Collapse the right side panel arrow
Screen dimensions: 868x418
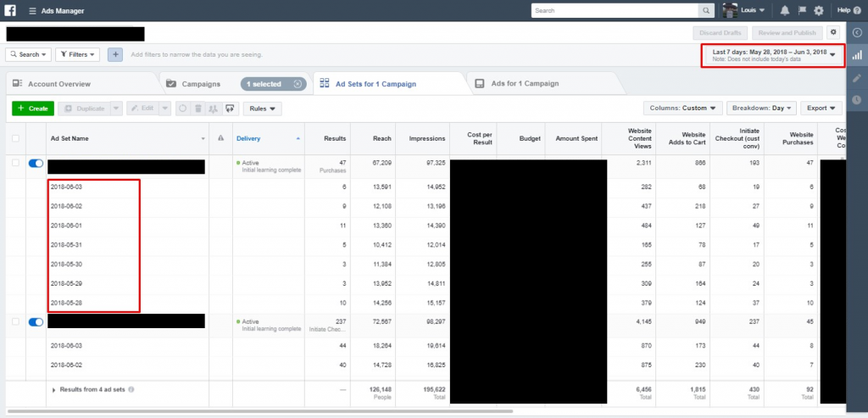tap(857, 33)
